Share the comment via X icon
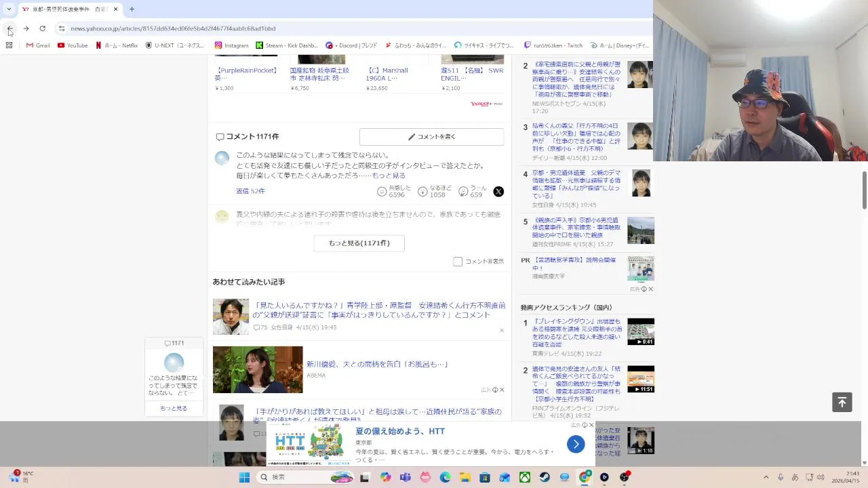This screenshot has width=868, height=488. pyautogui.click(x=498, y=192)
